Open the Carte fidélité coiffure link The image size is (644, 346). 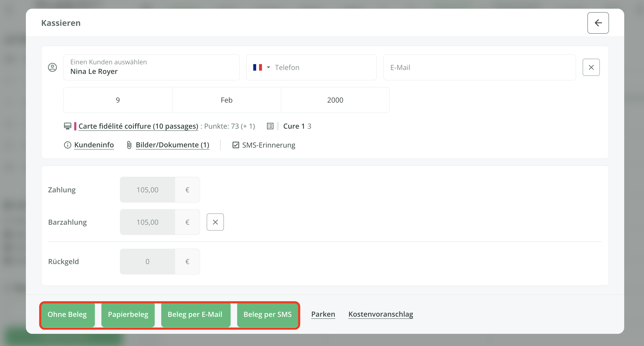(x=138, y=126)
